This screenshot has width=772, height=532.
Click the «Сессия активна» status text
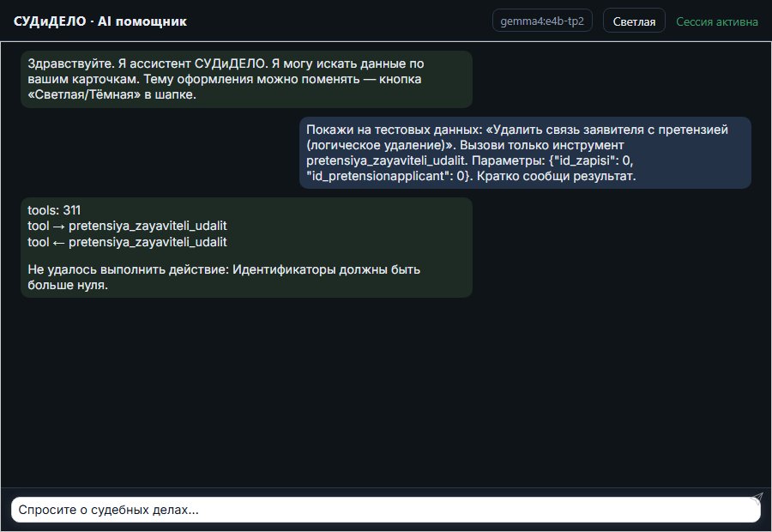[717, 21]
